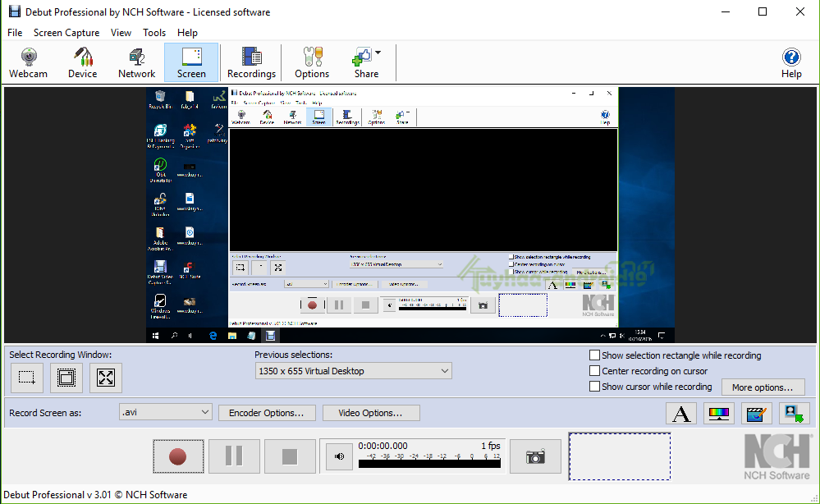Click Start button in previewed taskbar
Viewport: 820px width, 504px height.
click(x=155, y=336)
